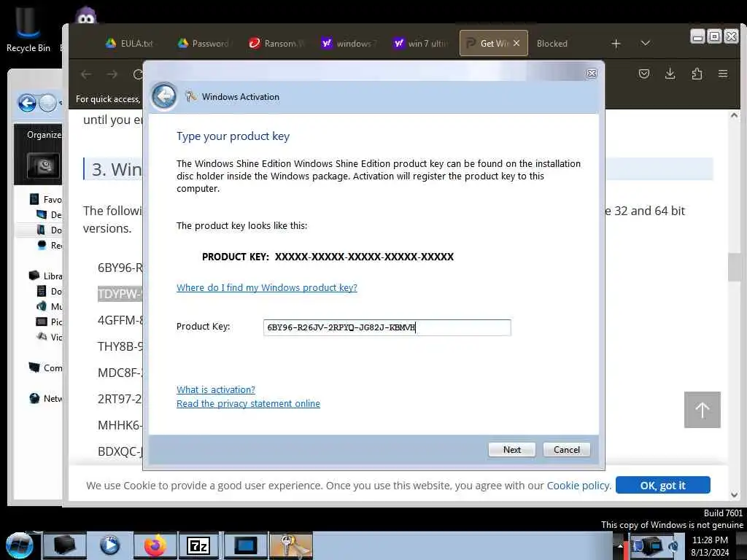The image size is (747, 560).
Task: Select Computer in Explorer navigation pane
Action: (46, 367)
